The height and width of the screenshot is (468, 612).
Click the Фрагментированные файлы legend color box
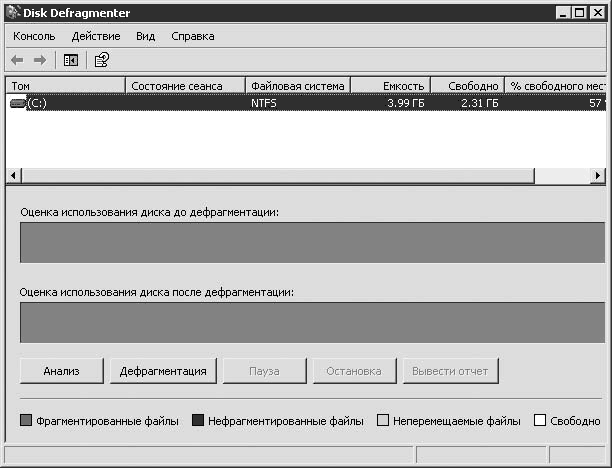click(26, 420)
